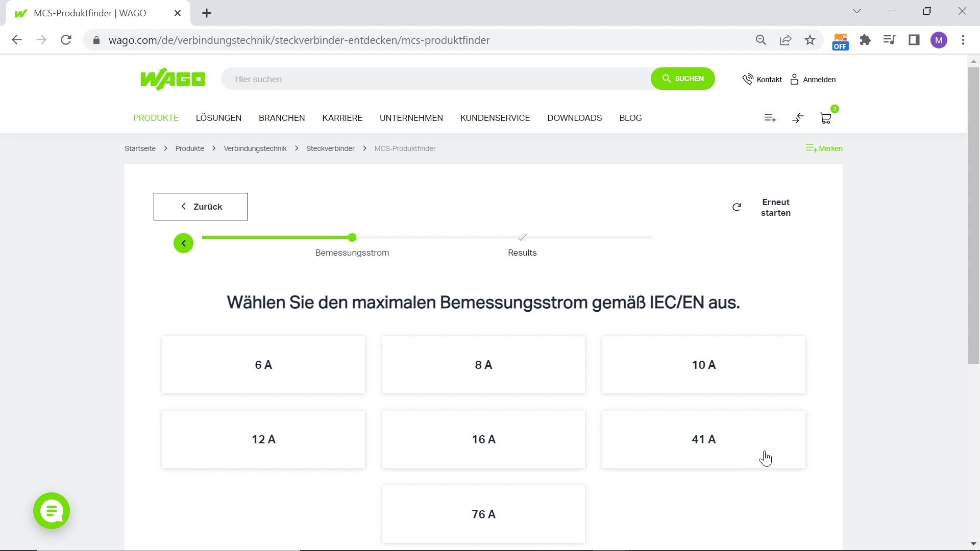Viewport: 980px width, 551px height.
Task: Bookmark this page with star icon
Action: (x=810, y=40)
